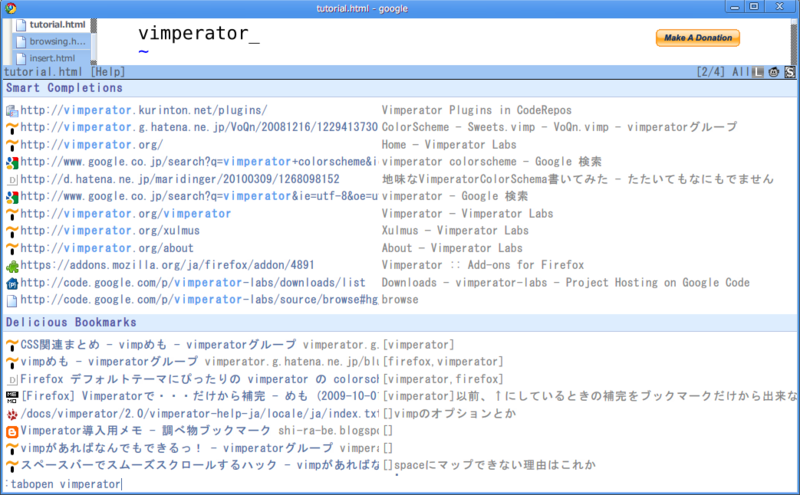
Task: Select vimpがあればなんでもできるっ！ bookmark
Action: pyautogui.click(x=400, y=448)
